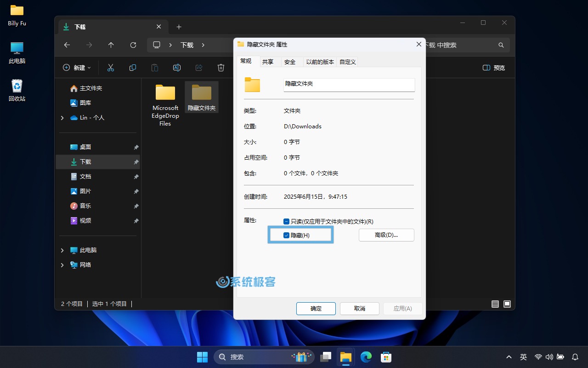This screenshot has height=368, width=588.
Task: Click the 确定 (OK) button
Action: click(316, 309)
